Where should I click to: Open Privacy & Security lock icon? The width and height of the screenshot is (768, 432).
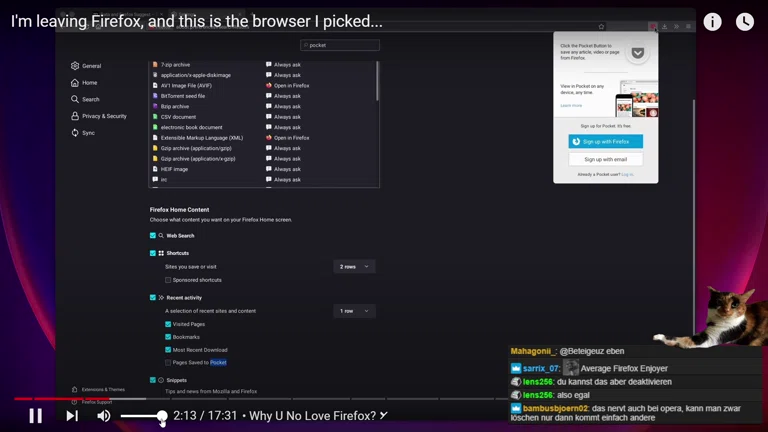pyautogui.click(x=75, y=116)
